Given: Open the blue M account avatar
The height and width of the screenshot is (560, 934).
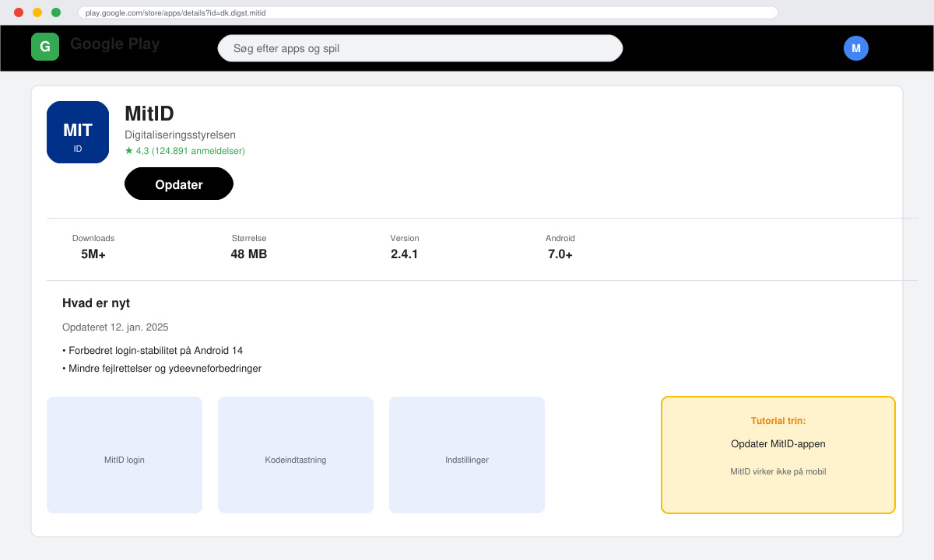Looking at the screenshot, I should (x=856, y=48).
